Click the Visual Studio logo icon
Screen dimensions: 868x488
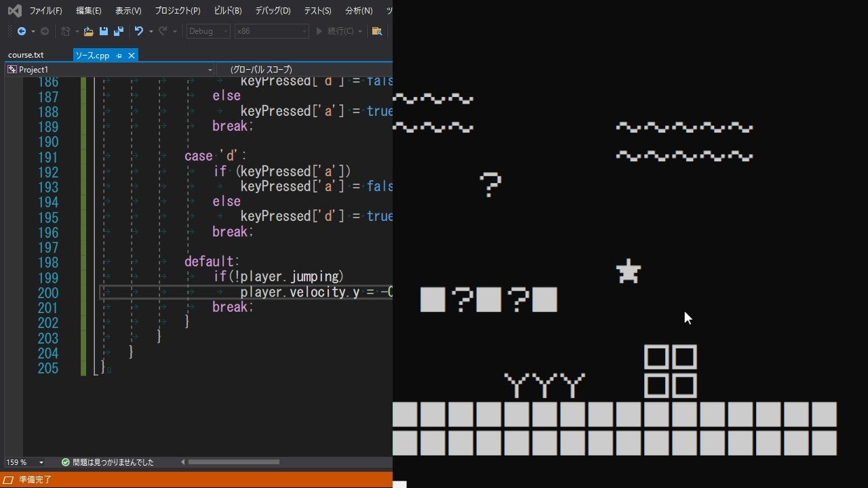click(14, 11)
